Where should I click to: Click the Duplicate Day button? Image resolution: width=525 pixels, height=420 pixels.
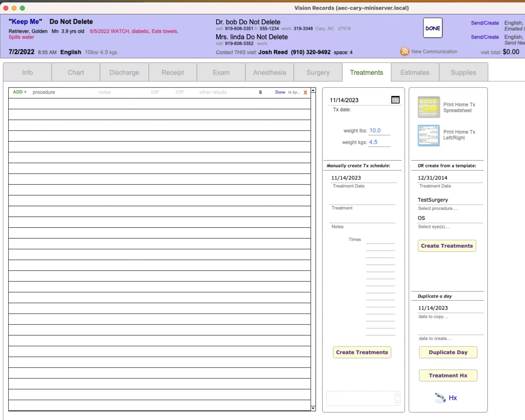pyautogui.click(x=448, y=352)
